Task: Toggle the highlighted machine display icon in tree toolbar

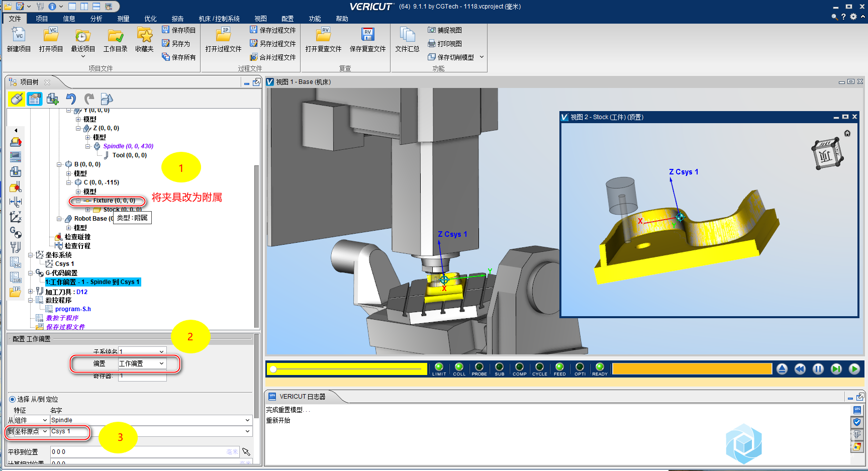Action: pyautogui.click(x=16, y=99)
